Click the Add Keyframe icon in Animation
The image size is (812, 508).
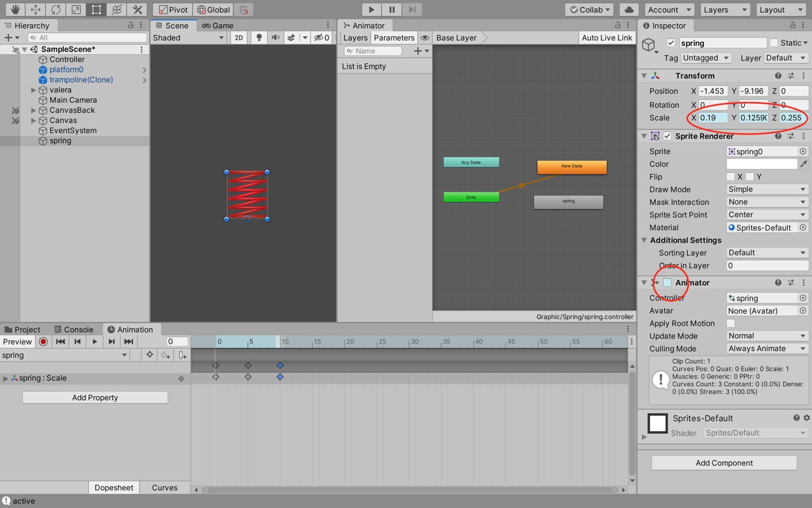click(165, 355)
